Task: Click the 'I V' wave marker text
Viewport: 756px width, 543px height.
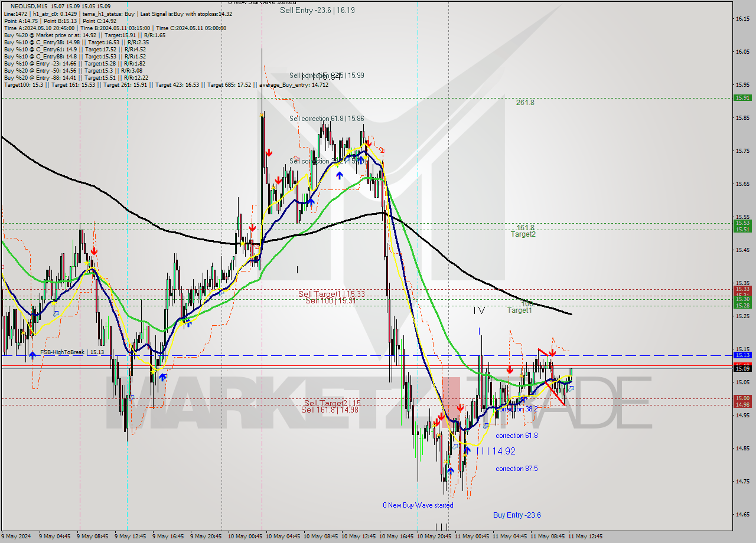Action: (x=479, y=310)
